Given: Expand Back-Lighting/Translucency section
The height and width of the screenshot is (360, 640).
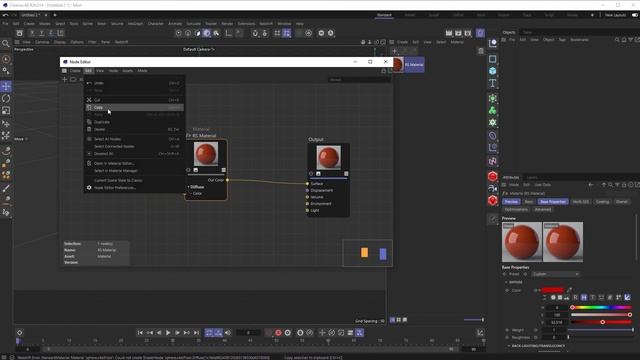Looking at the screenshot, I should [509, 346].
